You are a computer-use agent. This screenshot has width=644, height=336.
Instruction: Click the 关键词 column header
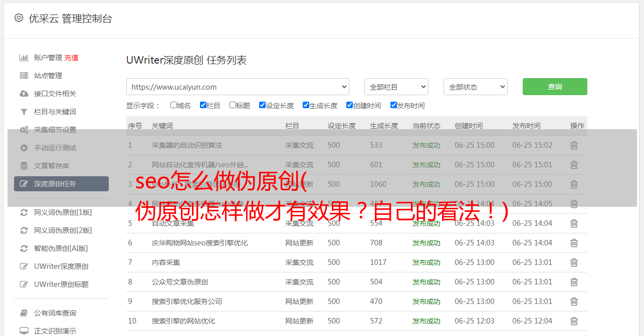point(162,126)
